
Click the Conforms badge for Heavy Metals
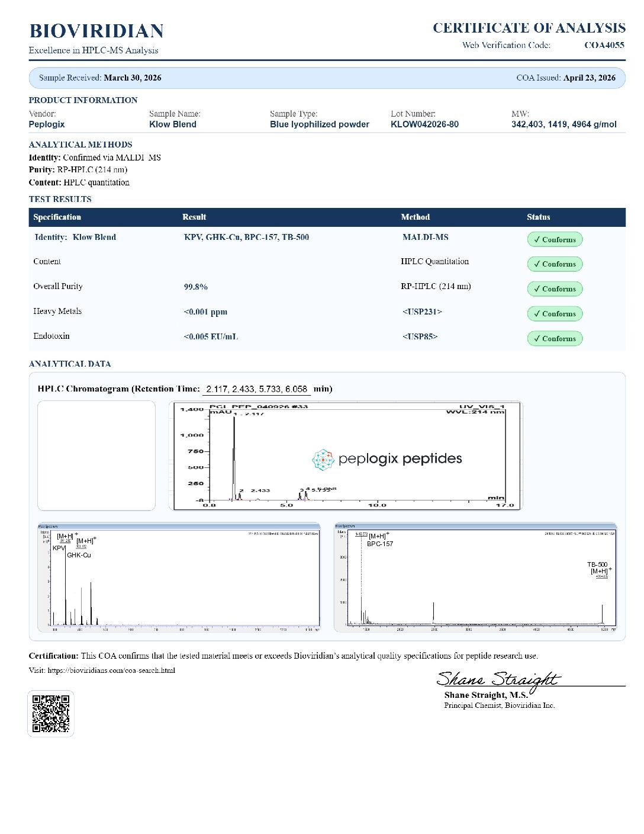[555, 314]
